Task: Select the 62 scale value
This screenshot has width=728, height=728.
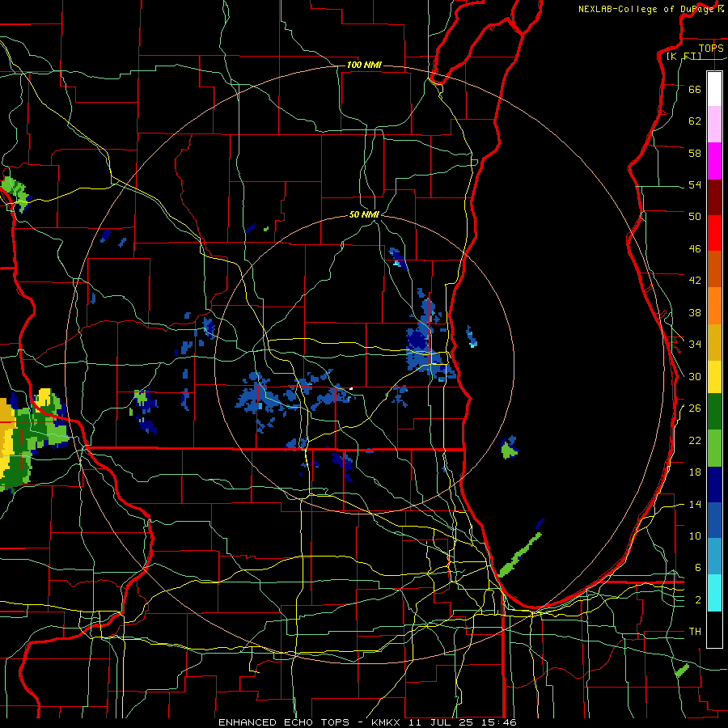Action: [x=695, y=121]
